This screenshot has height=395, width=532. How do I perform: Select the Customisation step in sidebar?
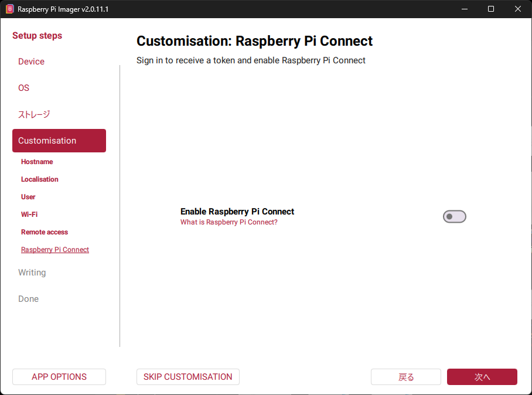click(59, 141)
